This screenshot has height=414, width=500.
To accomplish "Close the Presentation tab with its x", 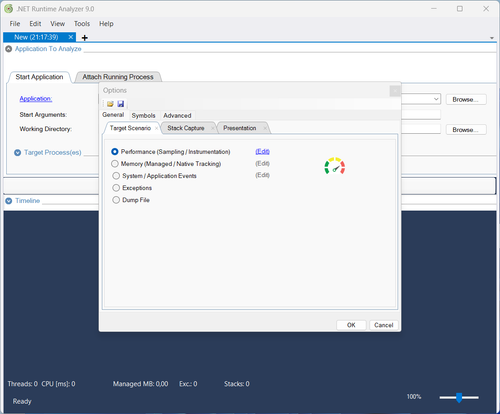I will [x=265, y=128].
